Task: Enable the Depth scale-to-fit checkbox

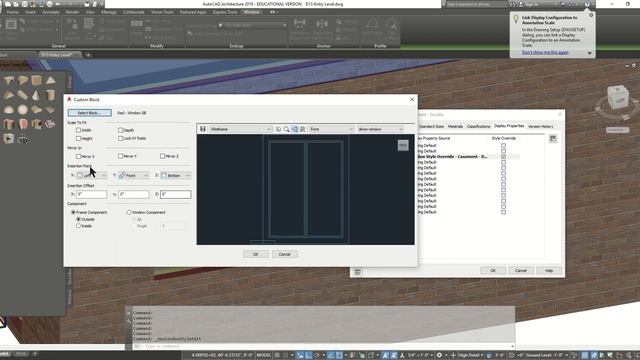Action: (x=120, y=130)
